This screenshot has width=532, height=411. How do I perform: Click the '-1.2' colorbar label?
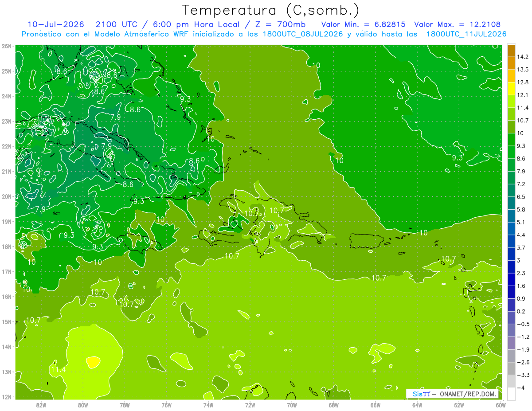pos(523,337)
